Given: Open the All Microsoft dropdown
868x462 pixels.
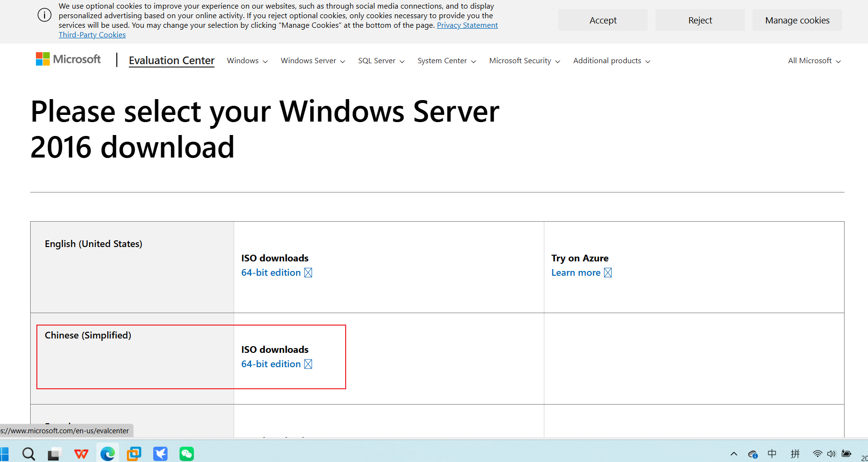Looking at the screenshot, I should (813, 61).
